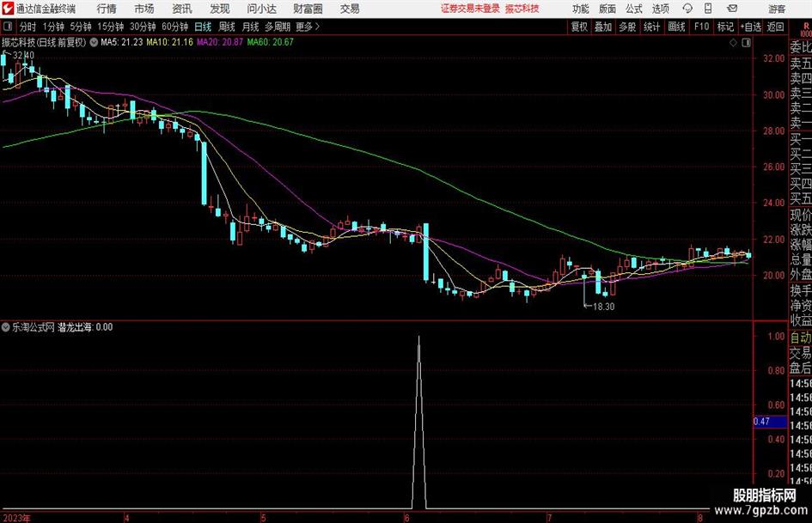Screen dimensions: 812x523
Task: Open F10 company info
Action: pos(701,27)
